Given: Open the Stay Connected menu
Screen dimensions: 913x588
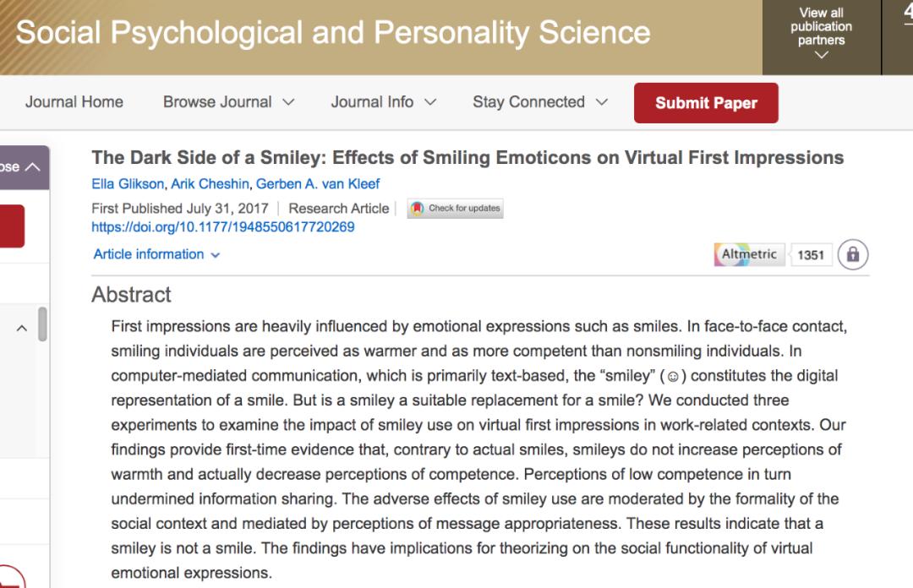Looking at the screenshot, I should coord(539,102).
